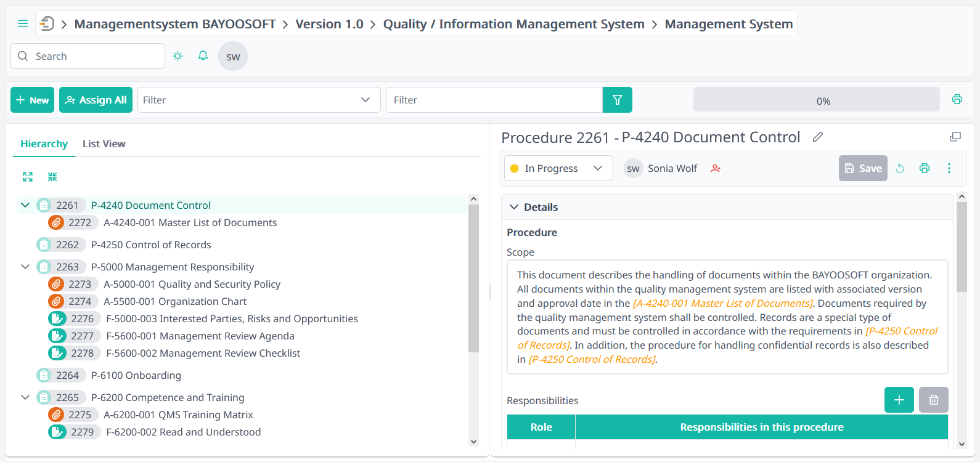The image size is (980, 462).
Task: Click the Search input field
Action: pos(88,56)
